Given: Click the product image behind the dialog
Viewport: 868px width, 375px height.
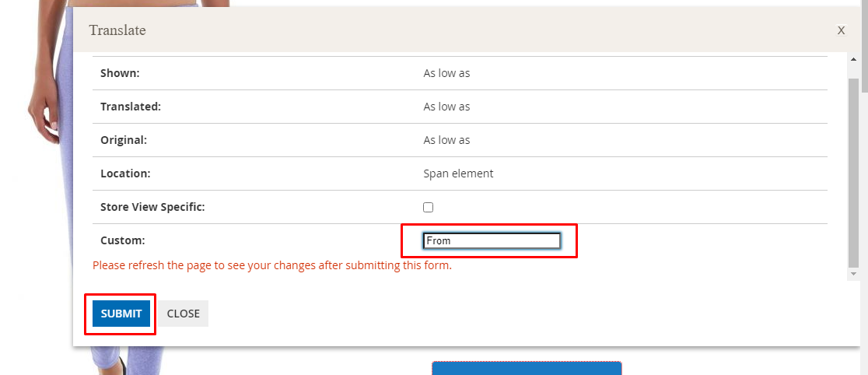Looking at the screenshot, I should (x=39, y=117).
